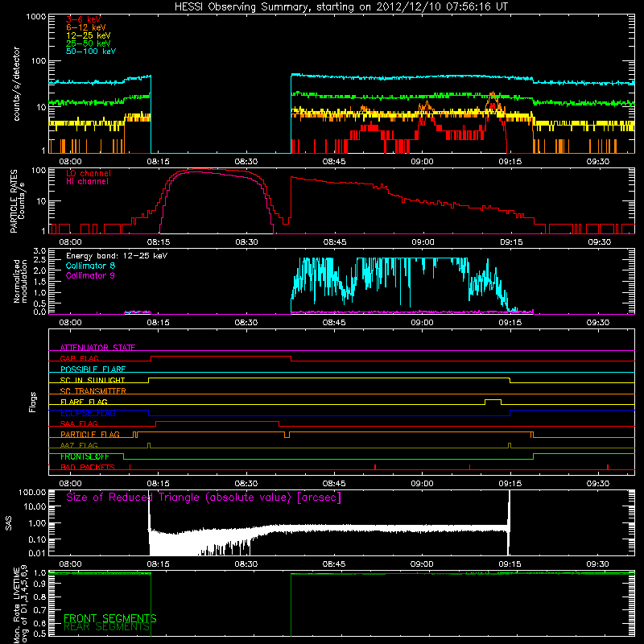Click the HI channel legend label
The image size is (644, 644).
click(87, 182)
